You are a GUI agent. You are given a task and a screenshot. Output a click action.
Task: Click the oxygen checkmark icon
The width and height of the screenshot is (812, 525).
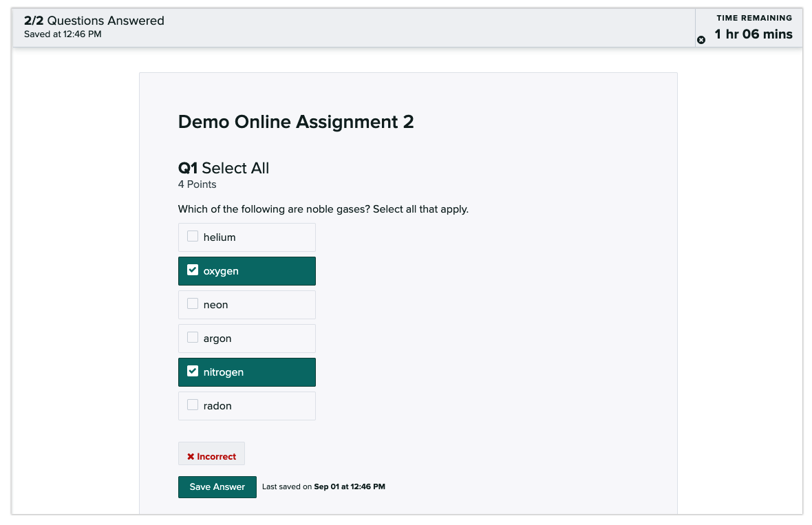[x=193, y=270]
